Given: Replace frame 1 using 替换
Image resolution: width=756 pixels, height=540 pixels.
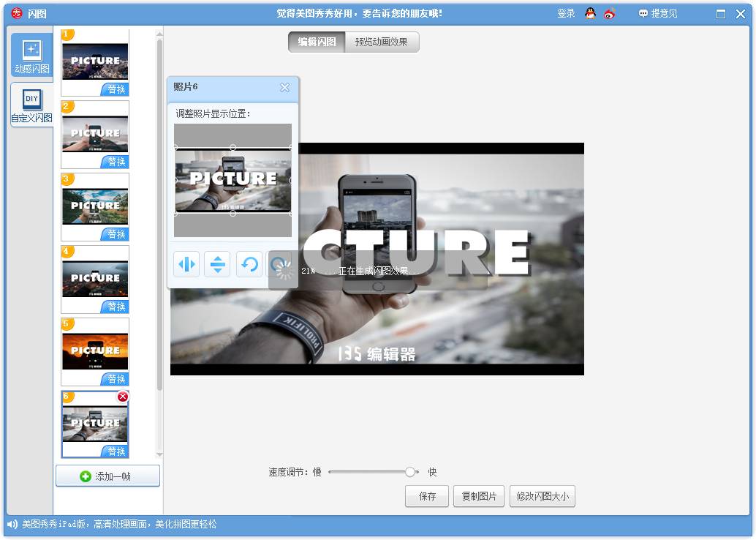Looking at the screenshot, I should tap(116, 89).
